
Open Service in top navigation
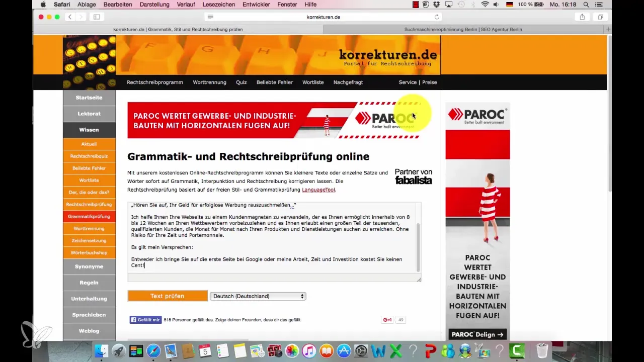click(x=408, y=82)
